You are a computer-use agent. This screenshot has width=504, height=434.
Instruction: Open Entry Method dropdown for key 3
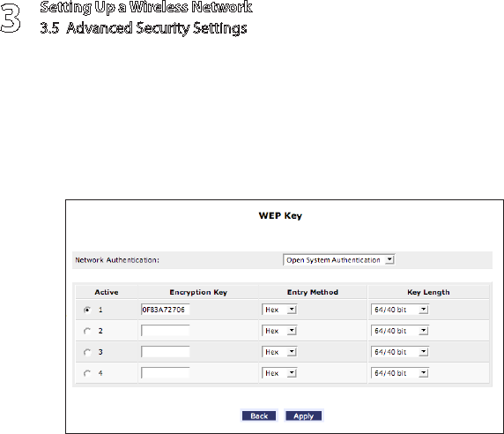point(279,352)
